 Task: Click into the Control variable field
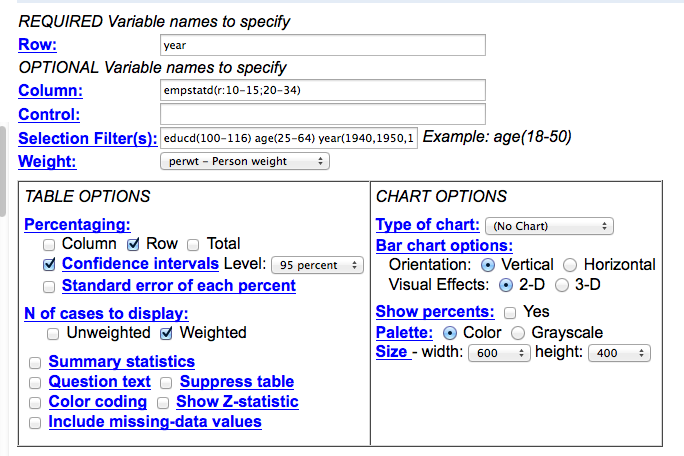pyautogui.click(x=323, y=114)
